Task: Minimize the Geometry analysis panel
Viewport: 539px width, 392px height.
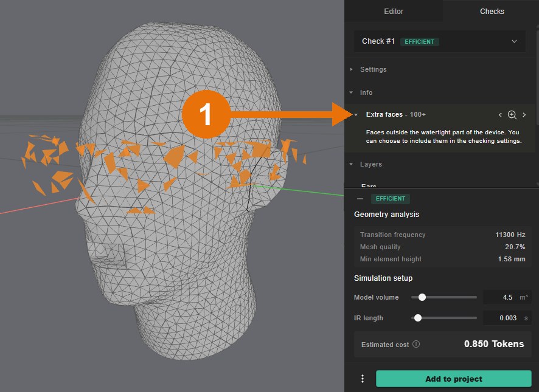Action: [360, 199]
